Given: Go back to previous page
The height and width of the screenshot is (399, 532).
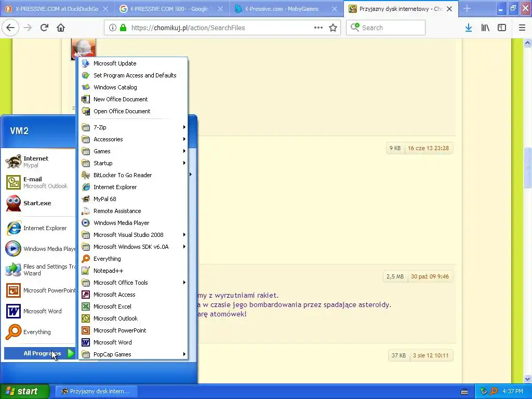Looking at the screenshot, I should 10,28.
